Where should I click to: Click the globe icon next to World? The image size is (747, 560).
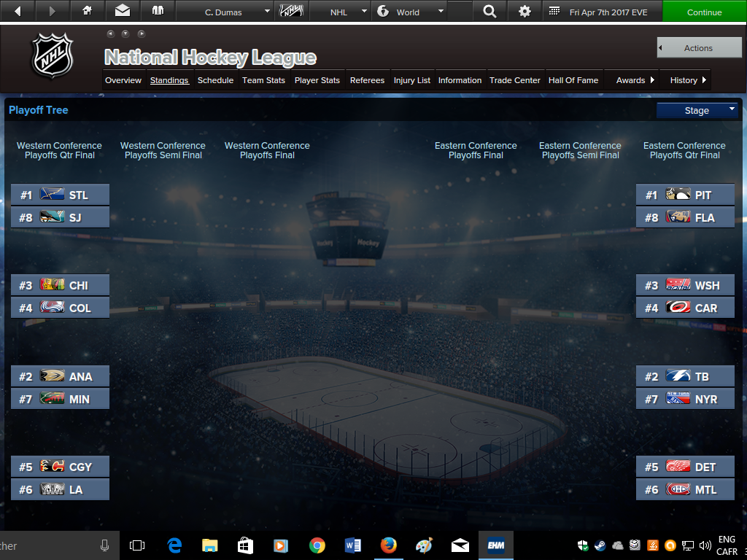pyautogui.click(x=383, y=12)
